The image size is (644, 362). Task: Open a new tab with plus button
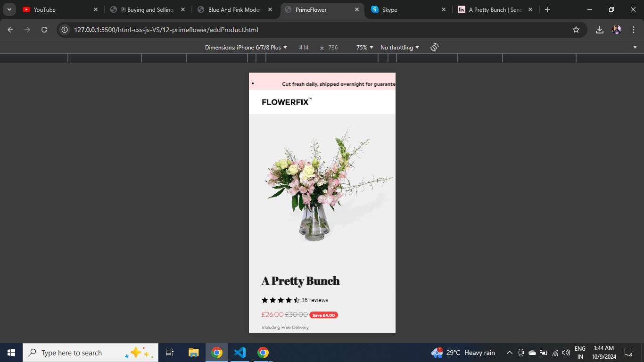click(547, 9)
